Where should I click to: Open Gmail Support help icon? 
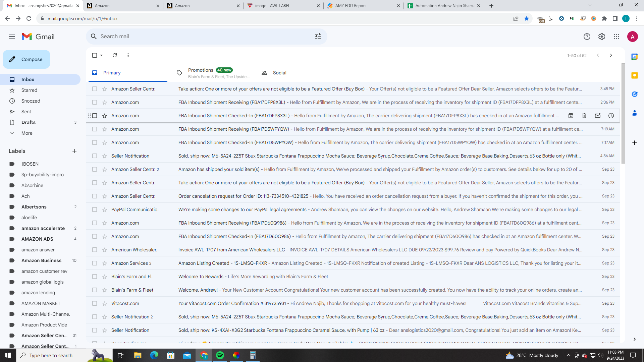pyautogui.click(x=587, y=37)
